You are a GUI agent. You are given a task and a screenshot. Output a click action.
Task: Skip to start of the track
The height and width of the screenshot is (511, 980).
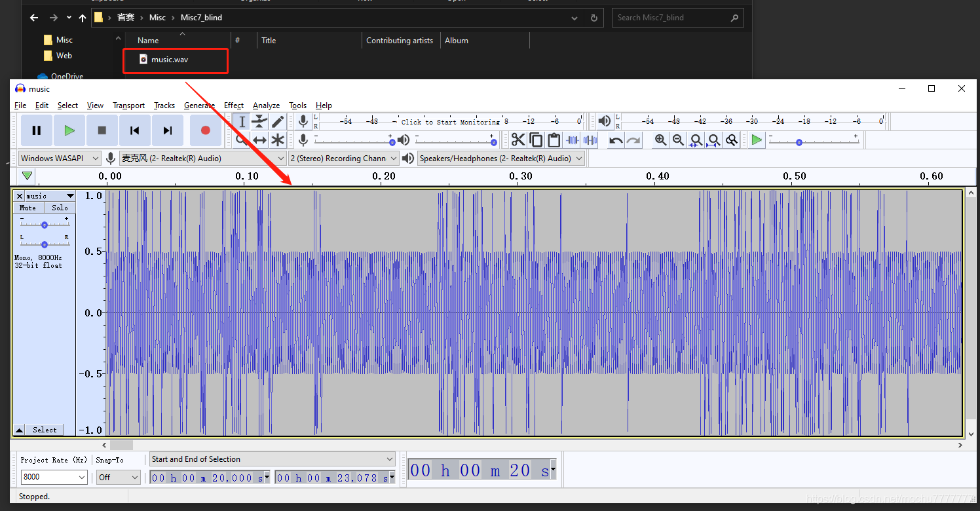[135, 130]
